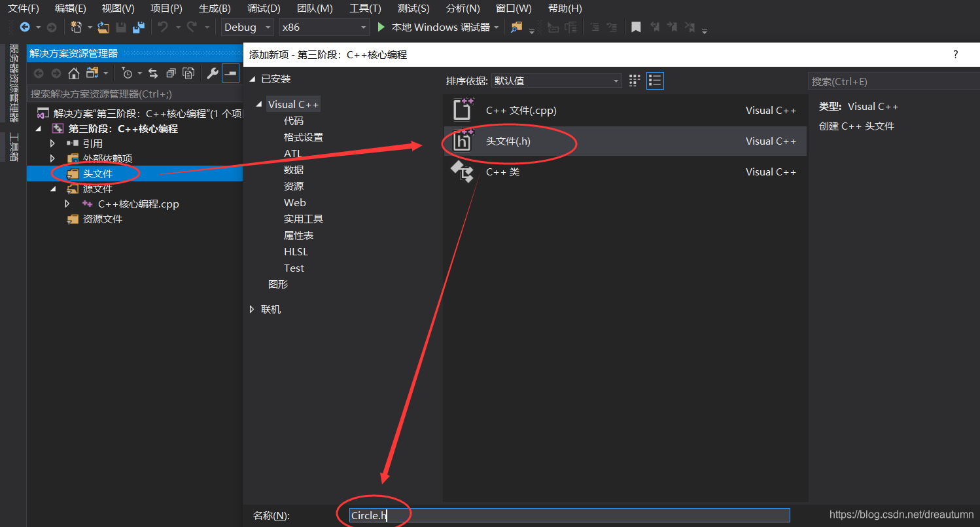The height and width of the screenshot is (527, 980).
Task: Open the 调试(D) menu
Action: 264,9
